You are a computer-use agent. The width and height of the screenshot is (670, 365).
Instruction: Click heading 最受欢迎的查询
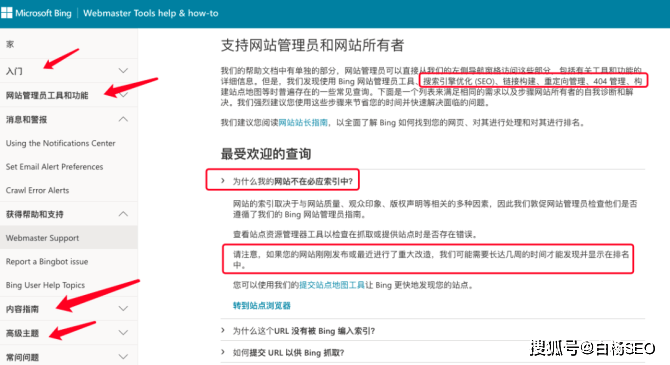[x=266, y=154]
